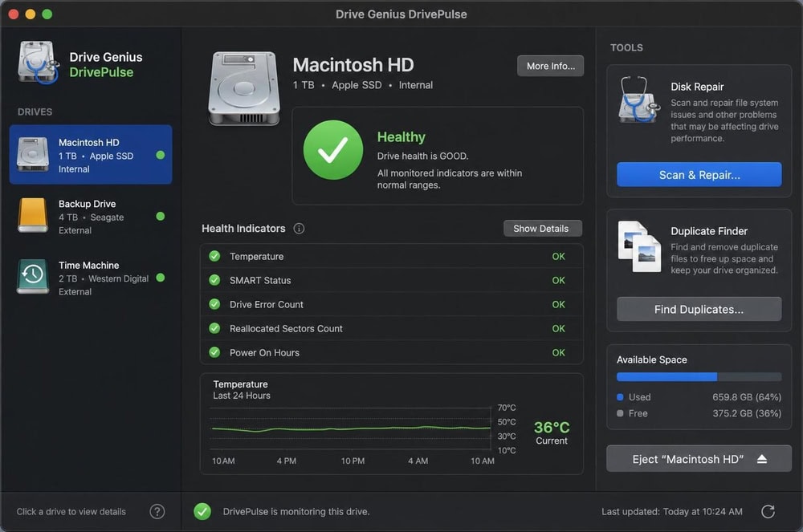The image size is (803, 532).
Task: Click the "375.2 GB (36%)" free value
Action: coord(747,413)
